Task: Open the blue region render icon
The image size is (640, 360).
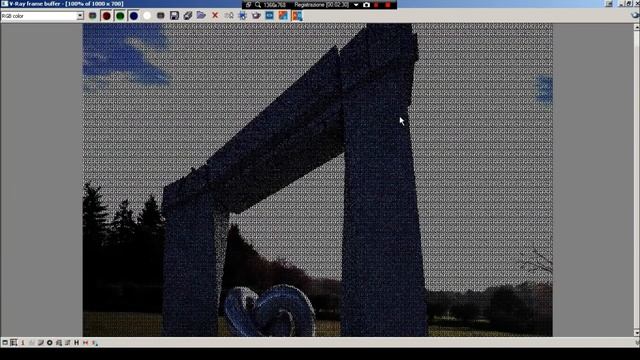Action: (x=269, y=16)
